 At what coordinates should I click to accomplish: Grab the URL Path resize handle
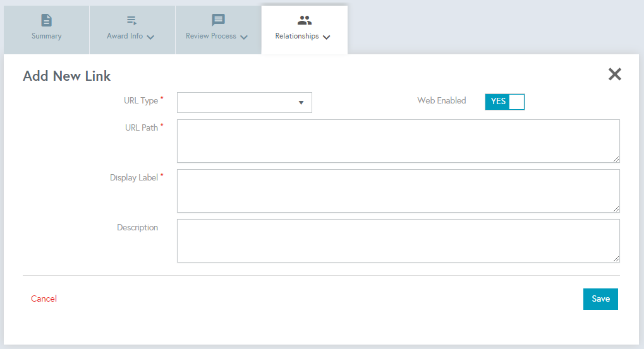(x=616, y=159)
